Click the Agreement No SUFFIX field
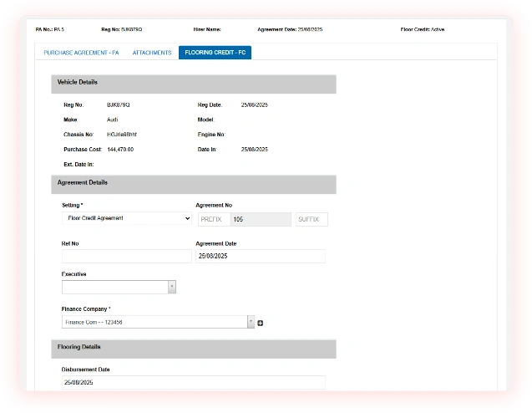This screenshot has height=413, width=532. pyautogui.click(x=312, y=219)
